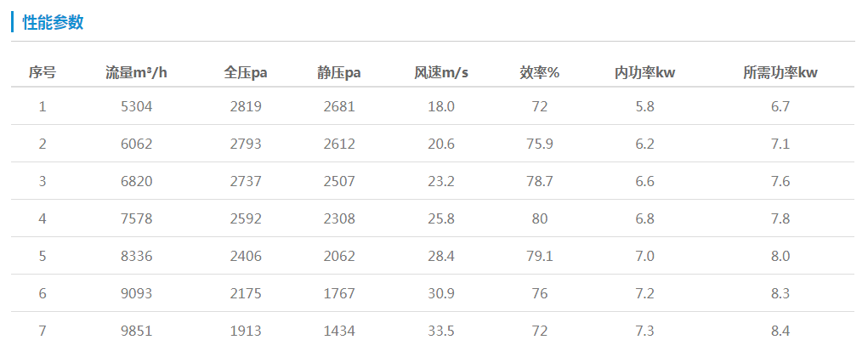The height and width of the screenshot is (357, 868).
Task: Select static pressure value 1767
Action: tap(339, 294)
